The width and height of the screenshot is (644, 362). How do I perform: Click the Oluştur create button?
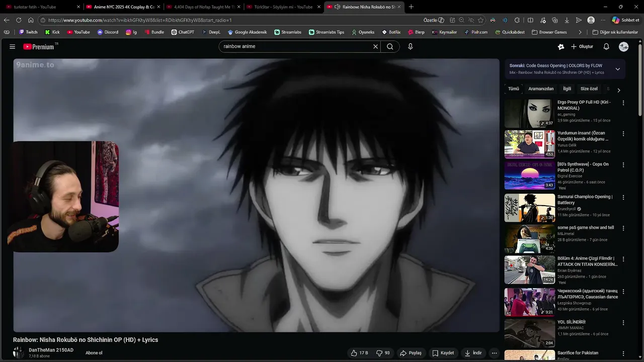(582, 46)
